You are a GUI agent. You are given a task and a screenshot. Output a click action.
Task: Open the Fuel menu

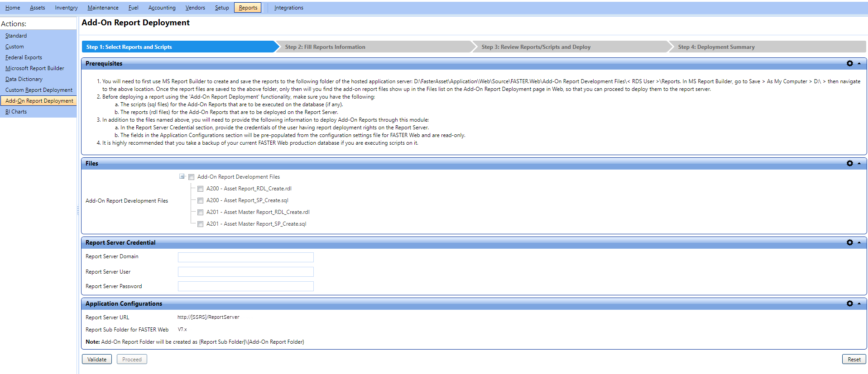pos(134,8)
